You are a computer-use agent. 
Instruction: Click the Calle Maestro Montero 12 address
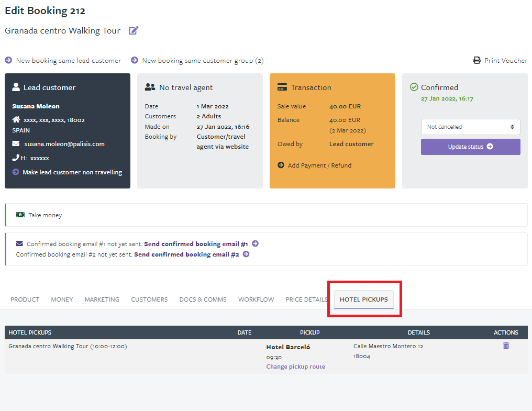(388, 346)
